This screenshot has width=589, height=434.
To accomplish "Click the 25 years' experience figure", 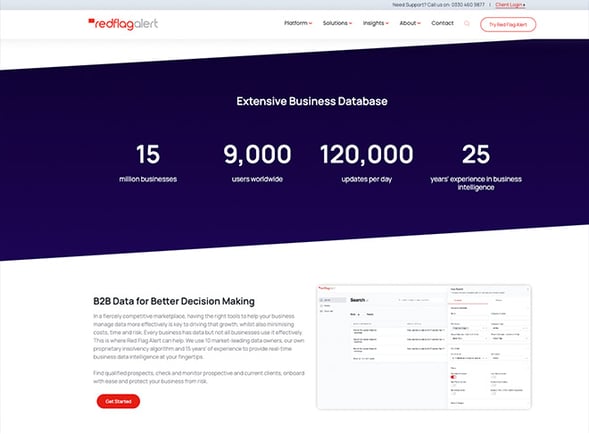I will 476,154.
